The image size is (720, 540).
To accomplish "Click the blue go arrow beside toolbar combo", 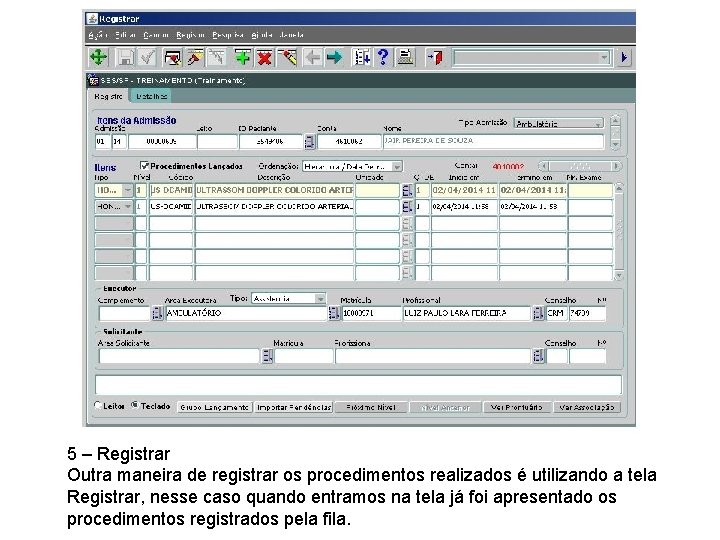I will pyautogui.click(x=624, y=58).
